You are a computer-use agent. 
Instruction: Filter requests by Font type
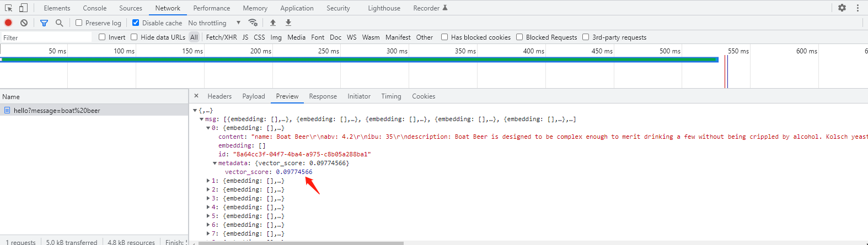click(318, 37)
